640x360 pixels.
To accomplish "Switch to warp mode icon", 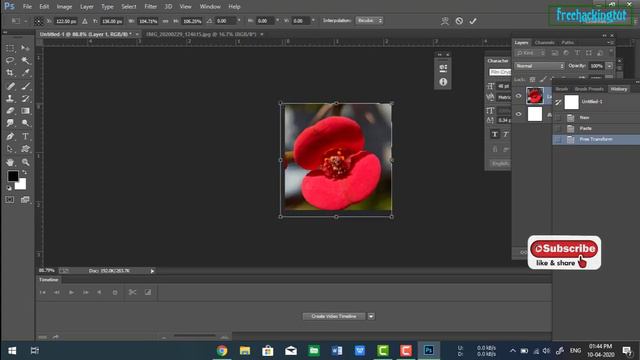I will tap(445, 21).
